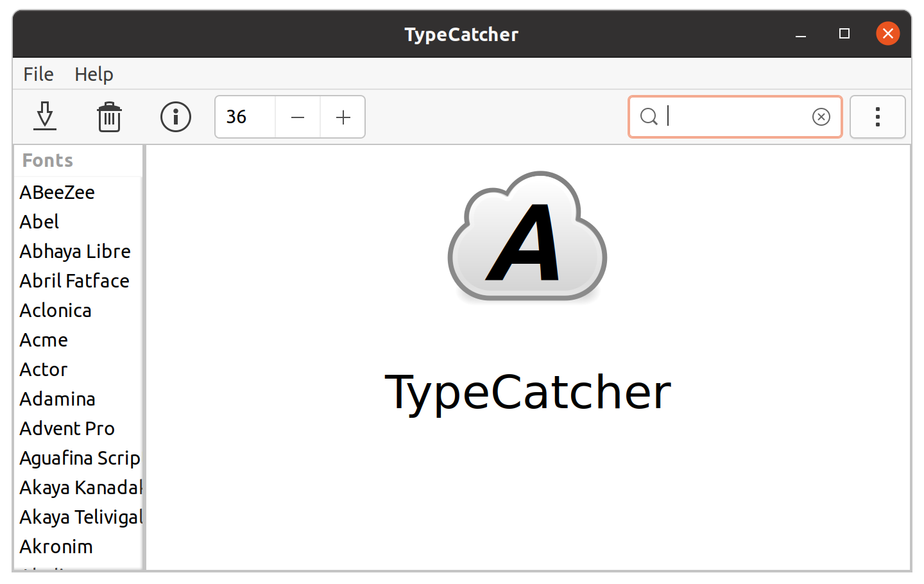
Task: Select Aguafina Script font entry
Action: click(x=78, y=458)
